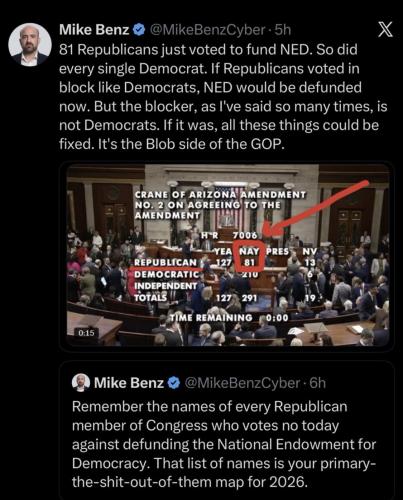
Task: Click the blue verified badge next to Mike Benz
Action: 139,30
